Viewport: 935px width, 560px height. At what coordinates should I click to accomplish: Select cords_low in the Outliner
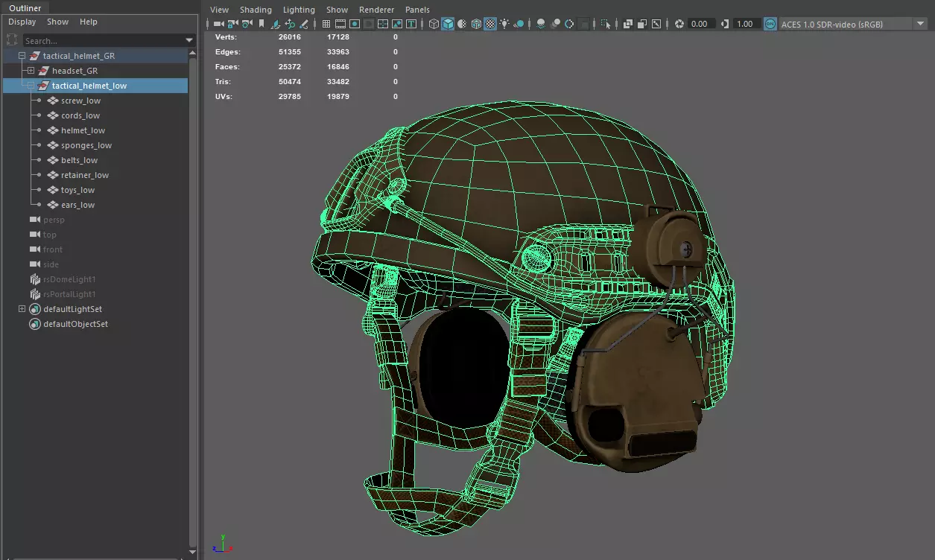(80, 115)
